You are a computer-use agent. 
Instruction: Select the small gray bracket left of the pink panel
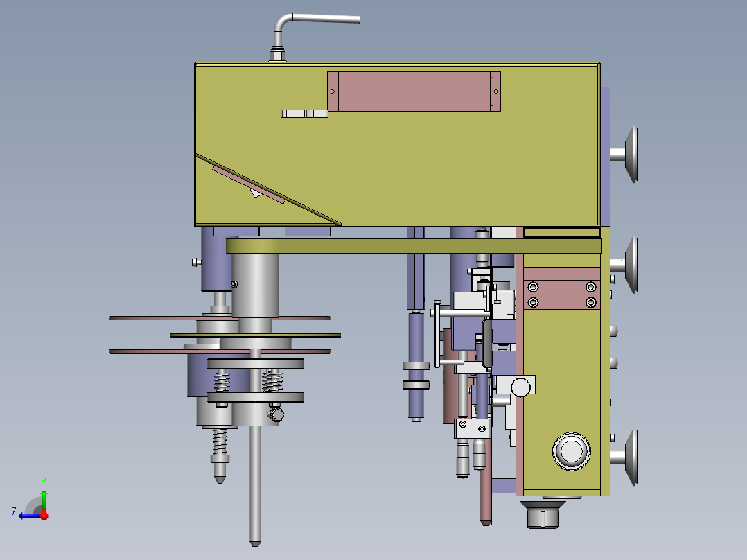(x=304, y=114)
